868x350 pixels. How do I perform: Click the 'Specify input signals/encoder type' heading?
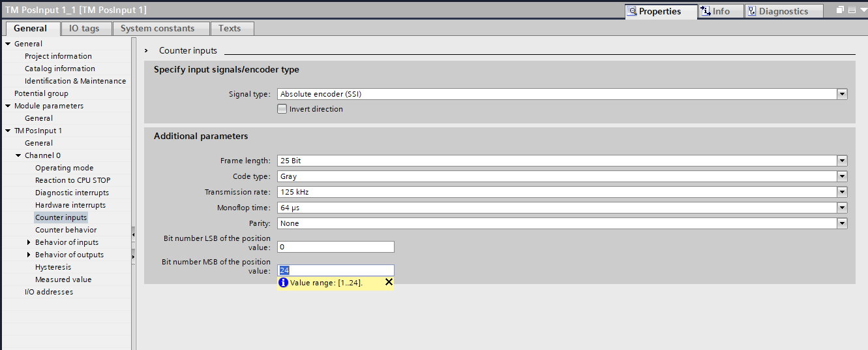(226, 69)
